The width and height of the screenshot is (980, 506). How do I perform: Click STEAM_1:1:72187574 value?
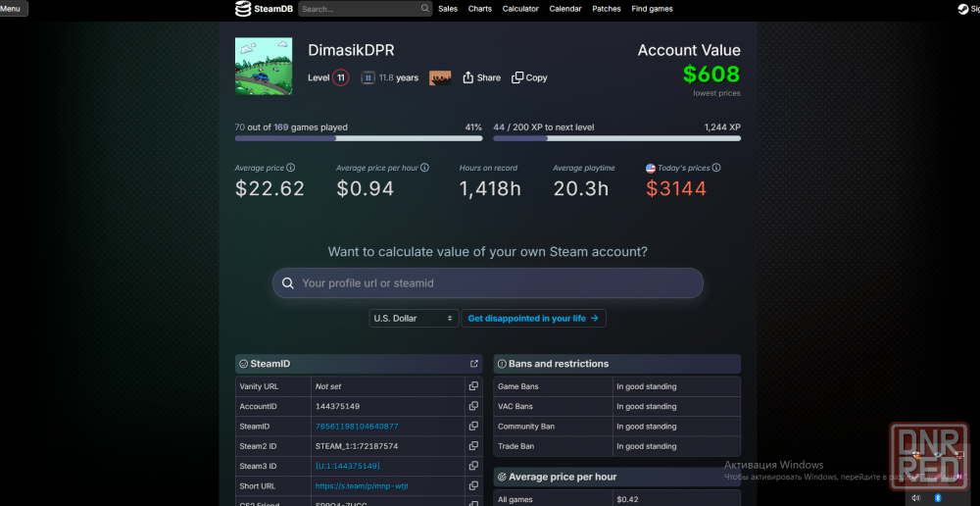pos(357,446)
